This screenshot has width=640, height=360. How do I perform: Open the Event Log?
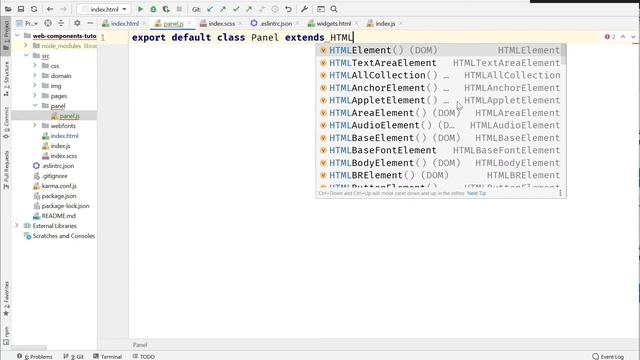[x=608, y=356]
